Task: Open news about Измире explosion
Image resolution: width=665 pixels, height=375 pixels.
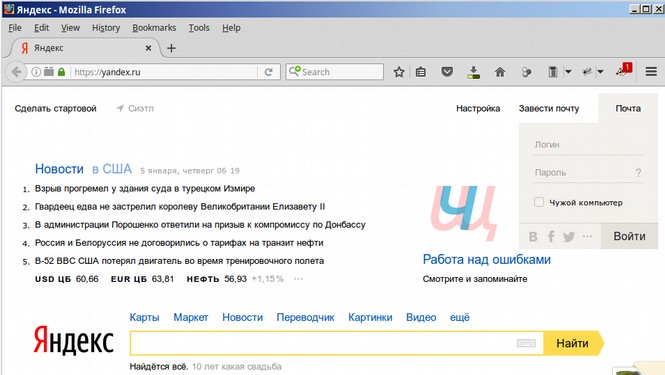Action: click(145, 188)
